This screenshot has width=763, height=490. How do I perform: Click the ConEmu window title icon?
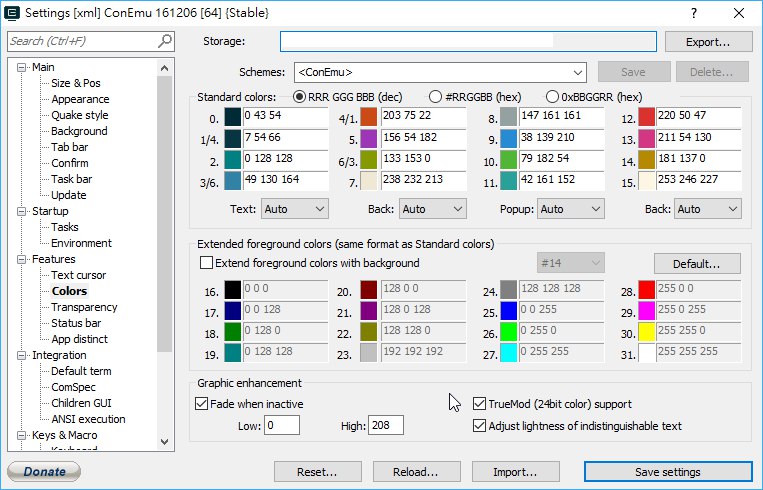12,13
